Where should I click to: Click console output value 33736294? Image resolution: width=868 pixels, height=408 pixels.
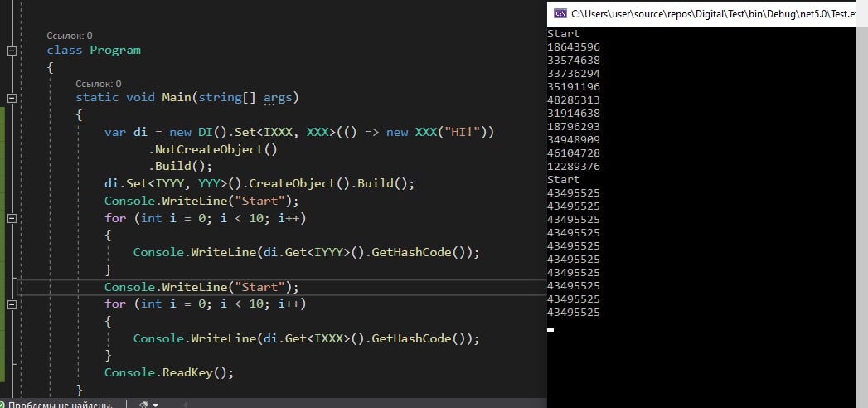tap(574, 74)
